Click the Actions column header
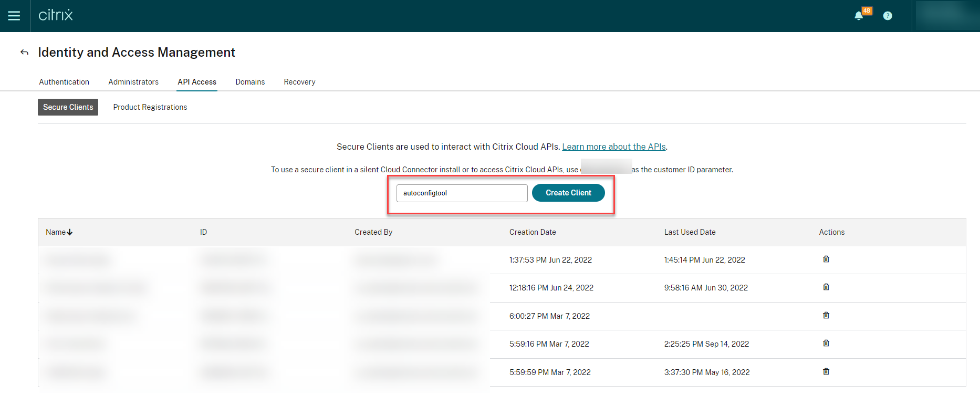This screenshot has width=980, height=416. [x=832, y=232]
